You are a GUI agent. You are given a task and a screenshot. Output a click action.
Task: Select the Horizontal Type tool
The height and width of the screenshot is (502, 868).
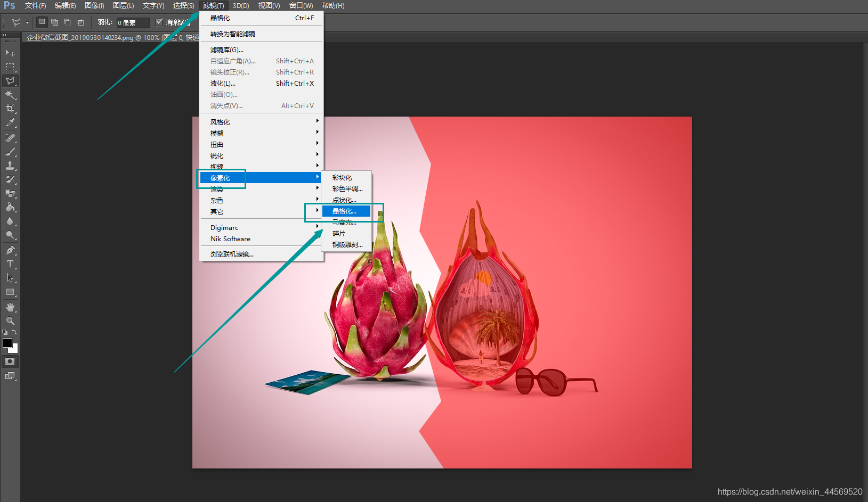[x=10, y=264]
